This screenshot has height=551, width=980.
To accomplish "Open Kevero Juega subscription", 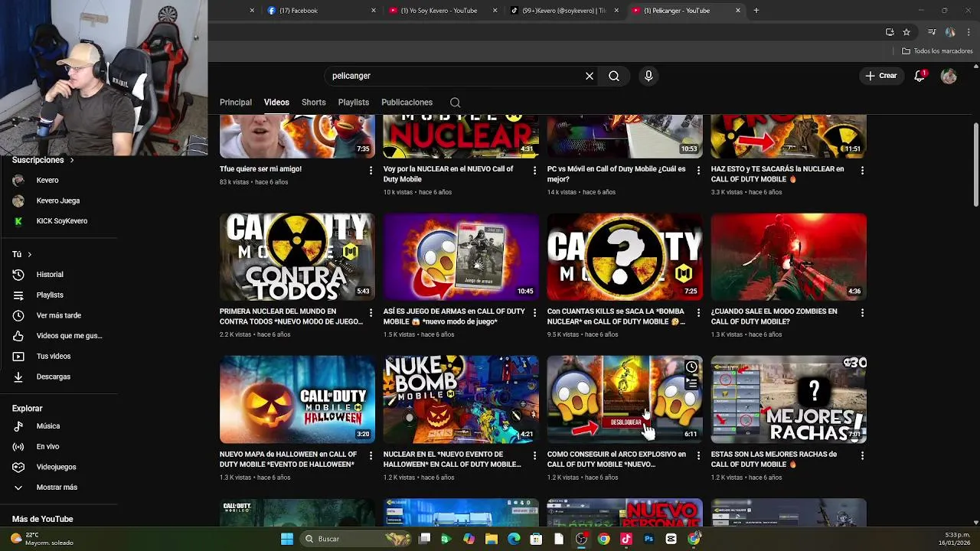I will [x=59, y=201].
